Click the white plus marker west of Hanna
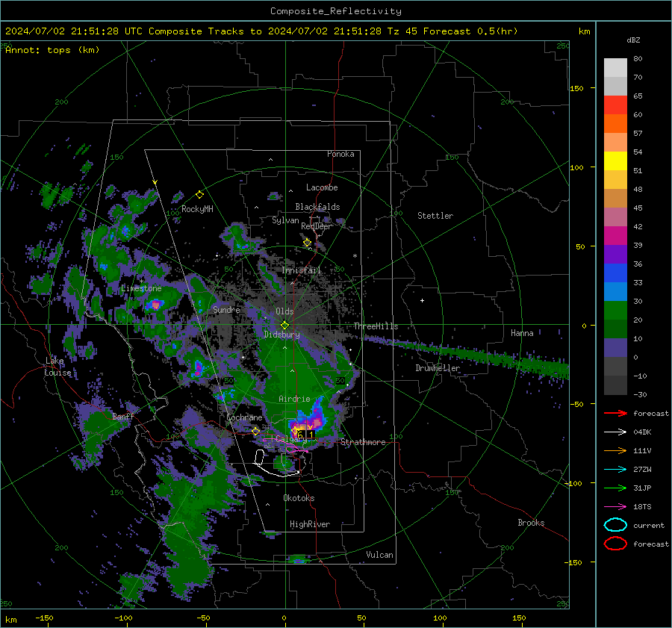 pos(422,300)
